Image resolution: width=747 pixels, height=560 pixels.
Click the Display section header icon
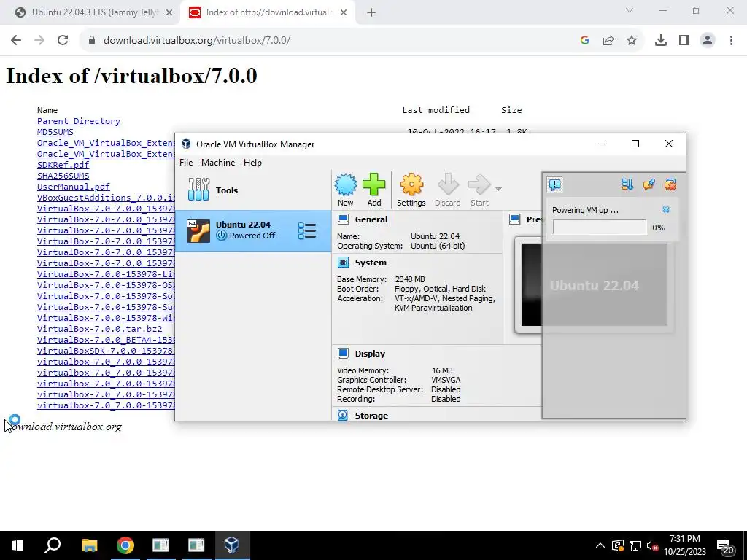[343, 354]
